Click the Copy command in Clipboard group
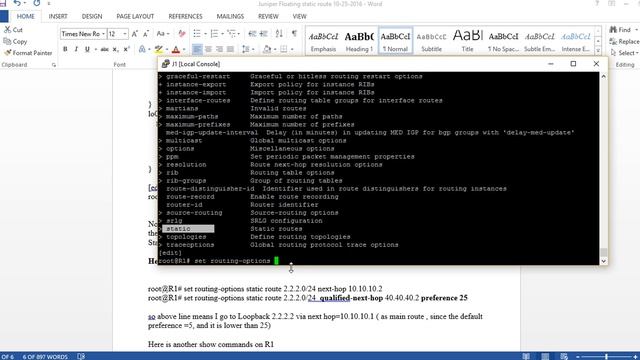The height and width of the screenshot is (360, 640). (15, 41)
